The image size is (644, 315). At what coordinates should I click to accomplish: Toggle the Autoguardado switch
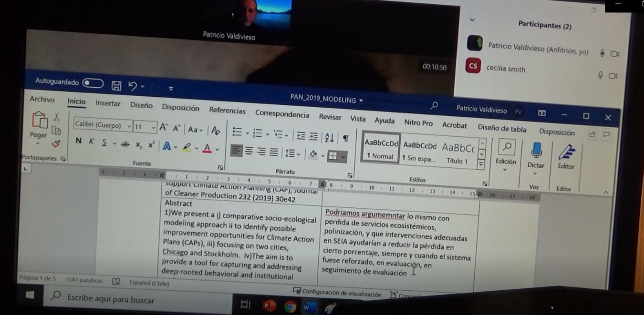[x=93, y=83]
